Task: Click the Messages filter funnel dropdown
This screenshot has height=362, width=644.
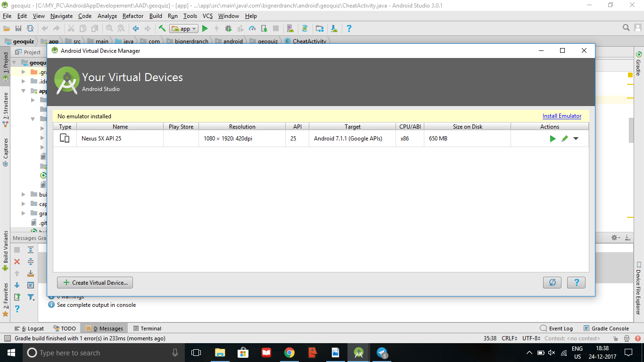Action: point(31,297)
